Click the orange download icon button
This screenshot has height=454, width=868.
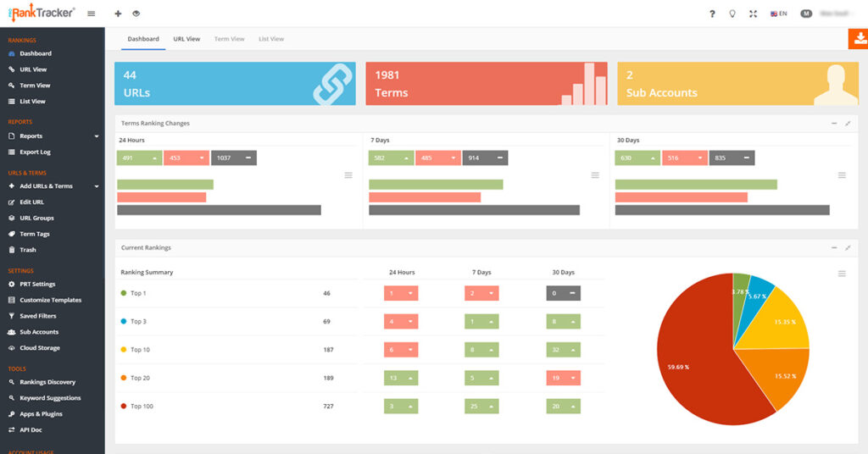[858, 39]
